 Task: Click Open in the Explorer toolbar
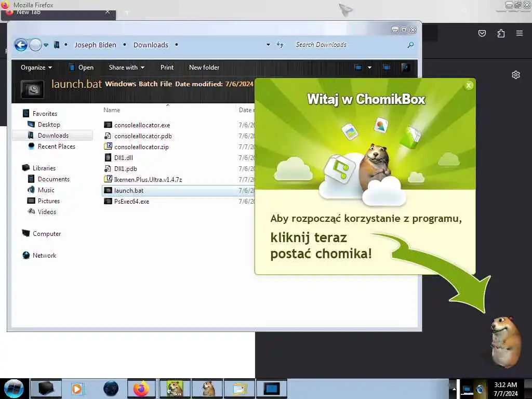[x=82, y=68]
